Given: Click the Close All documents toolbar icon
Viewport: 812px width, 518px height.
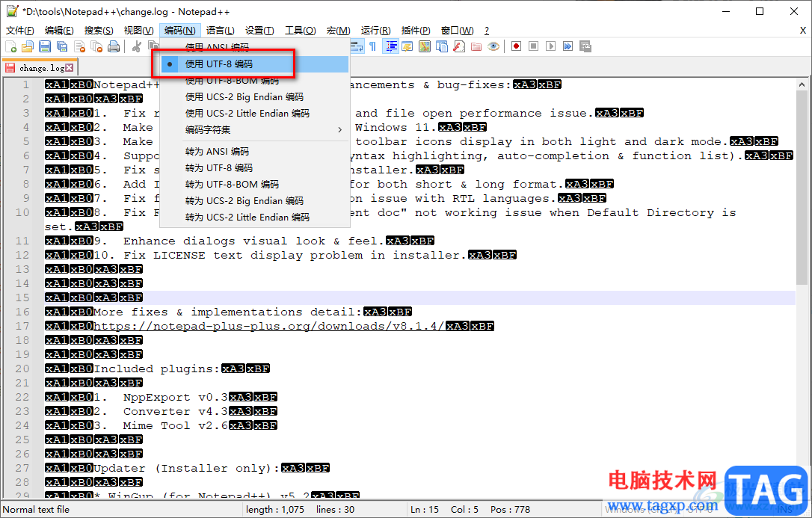Looking at the screenshot, I should pos(97,46).
